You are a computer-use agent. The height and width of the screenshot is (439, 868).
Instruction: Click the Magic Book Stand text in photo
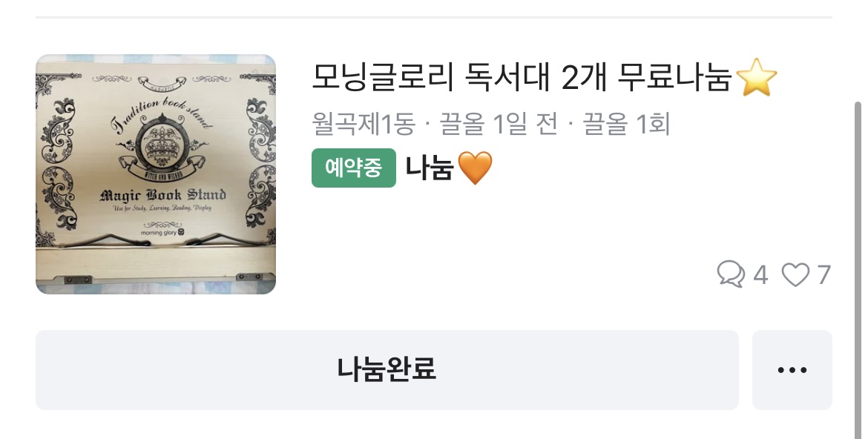tap(162, 195)
